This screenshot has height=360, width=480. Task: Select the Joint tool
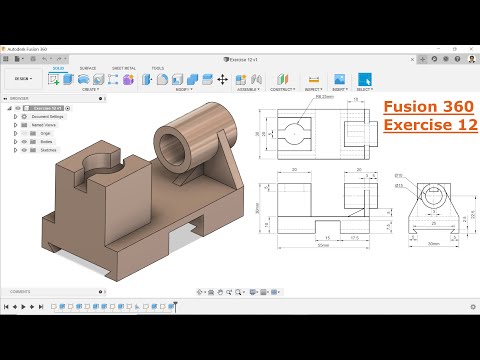[x=256, y=79]
